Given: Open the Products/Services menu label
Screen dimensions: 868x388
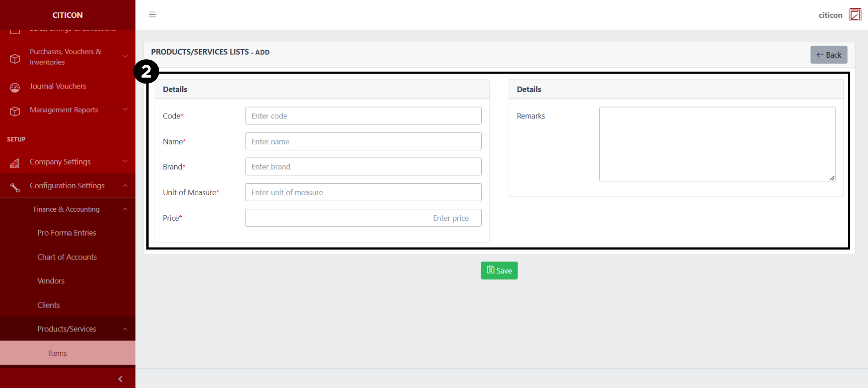Looking at the screenshot, I should [x=67, y=329].
